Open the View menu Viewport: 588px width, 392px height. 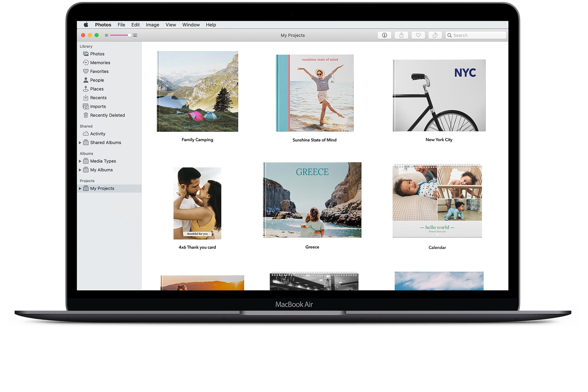171,25
